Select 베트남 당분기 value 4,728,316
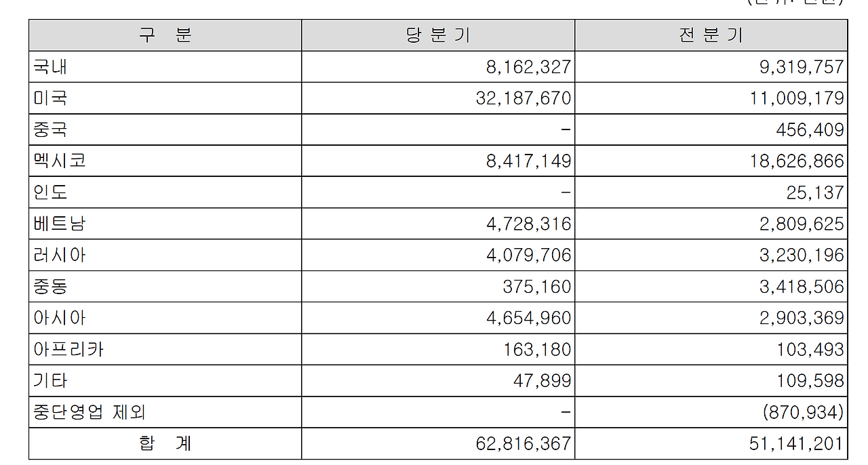Screen dimensions: 868x465 pyautogui.click(x=529, y=224)
